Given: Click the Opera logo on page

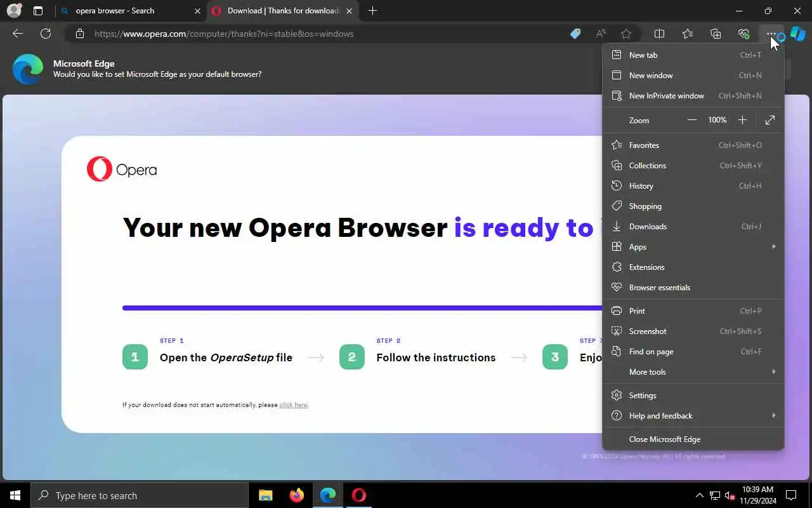Looking at the screenshot, I should point(122,170).
